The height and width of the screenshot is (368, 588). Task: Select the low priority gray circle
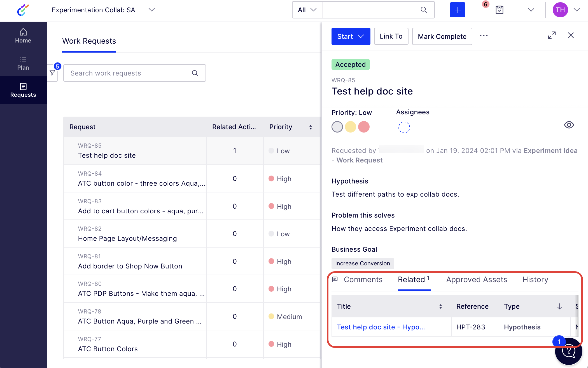coord(337,127)
